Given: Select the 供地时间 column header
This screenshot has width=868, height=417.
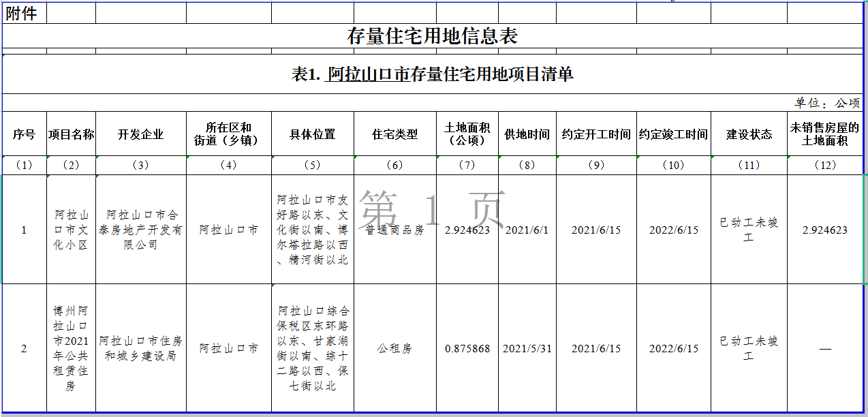Looking at the screenshot, I should tap(527, 134).
